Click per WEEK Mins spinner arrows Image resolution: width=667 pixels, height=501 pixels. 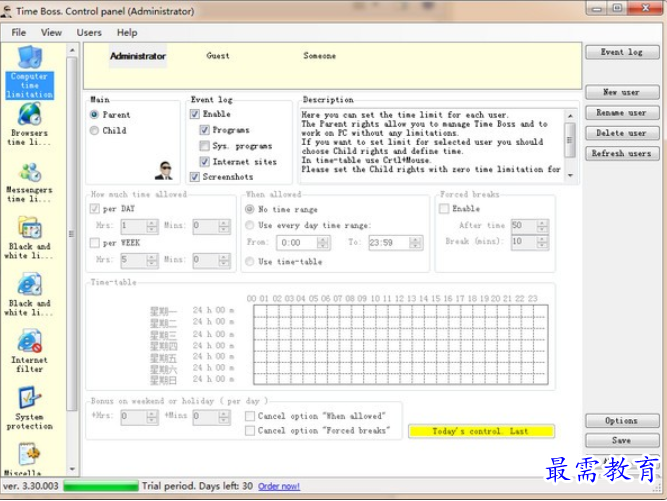[x=224, y=260]
